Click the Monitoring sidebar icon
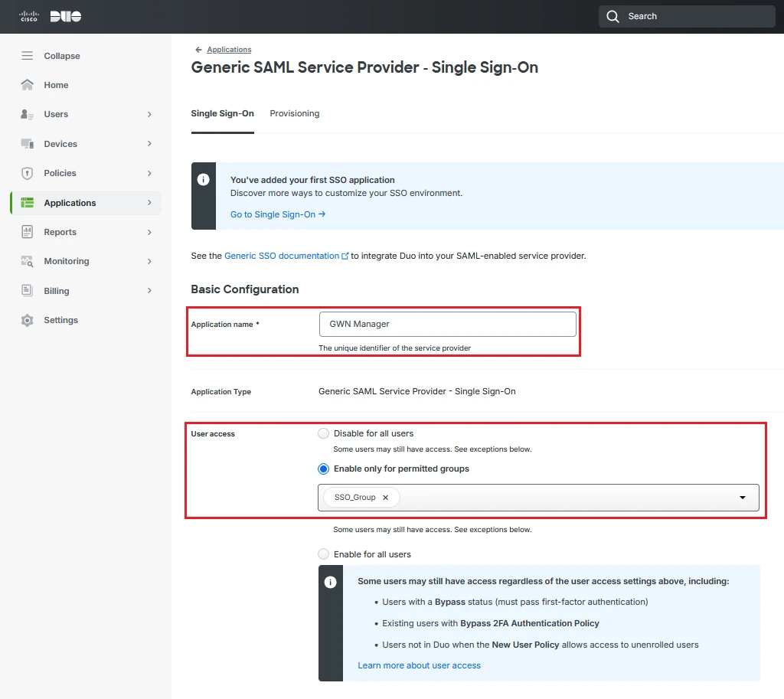Viewport: 784px width, 699px height. click(x=27, y=262)
